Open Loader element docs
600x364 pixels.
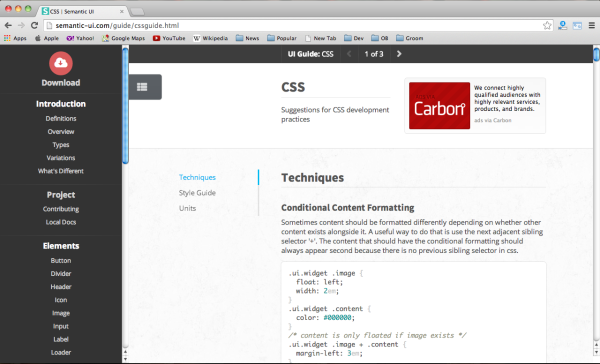pos(61,353)
